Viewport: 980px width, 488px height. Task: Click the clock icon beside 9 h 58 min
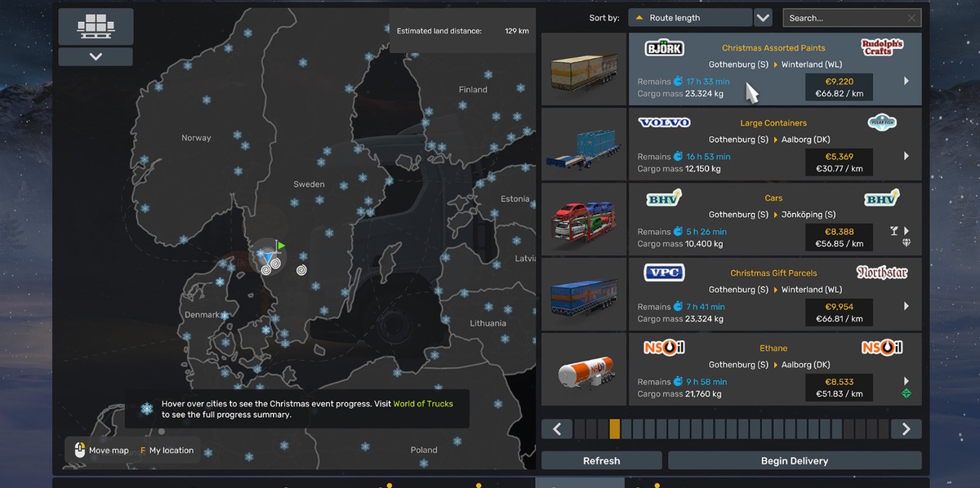coord(678,382)
